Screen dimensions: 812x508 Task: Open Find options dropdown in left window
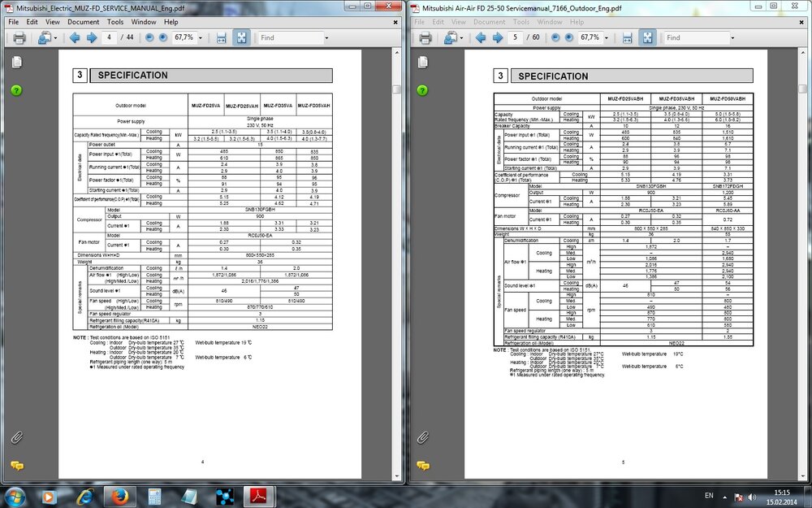pos(326,38)
